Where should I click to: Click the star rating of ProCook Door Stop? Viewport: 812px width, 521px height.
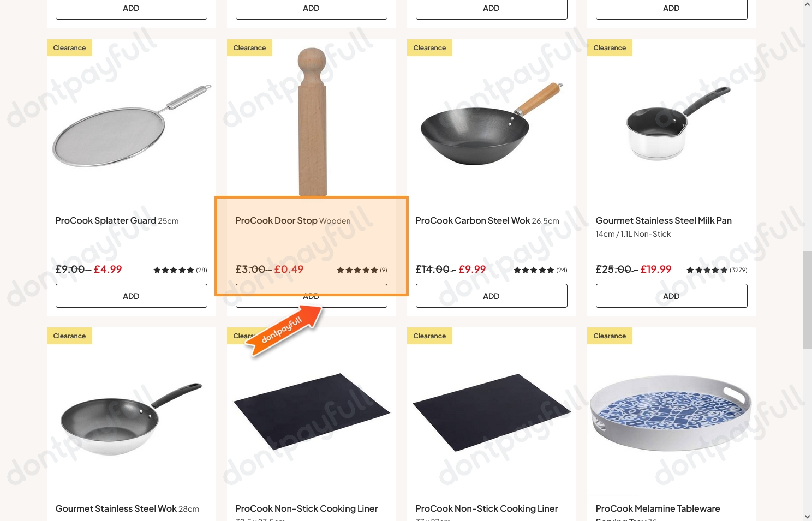point(357,270)
